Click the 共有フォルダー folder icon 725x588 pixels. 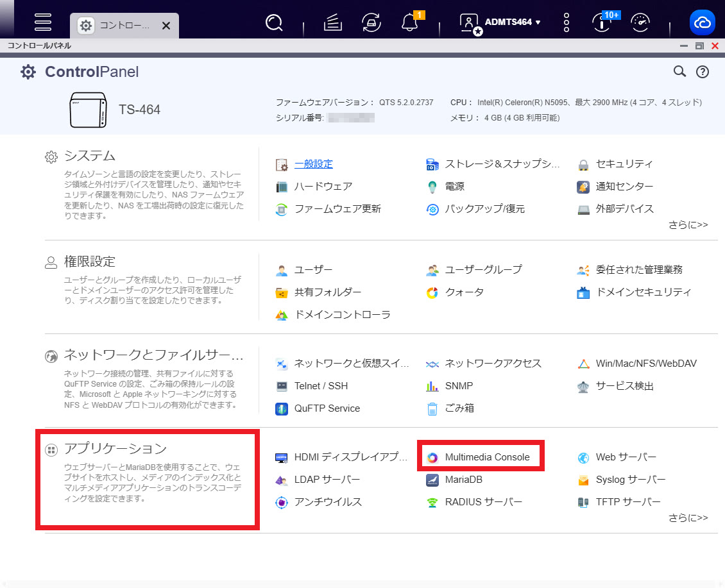click(282, 292)
